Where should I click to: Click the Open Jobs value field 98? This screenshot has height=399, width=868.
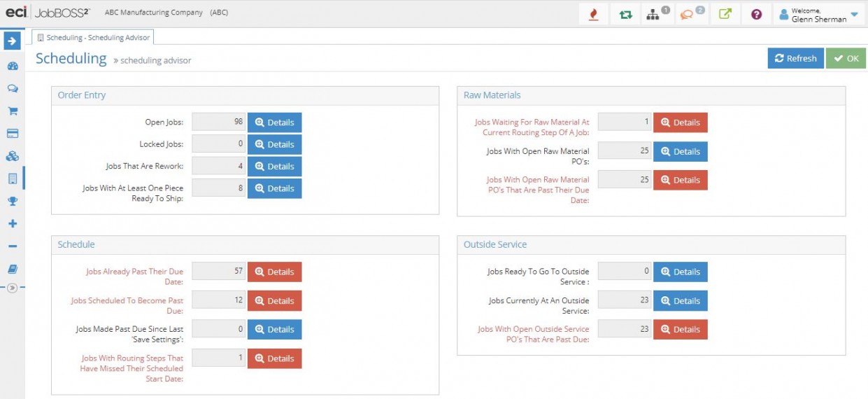point(218,122)
